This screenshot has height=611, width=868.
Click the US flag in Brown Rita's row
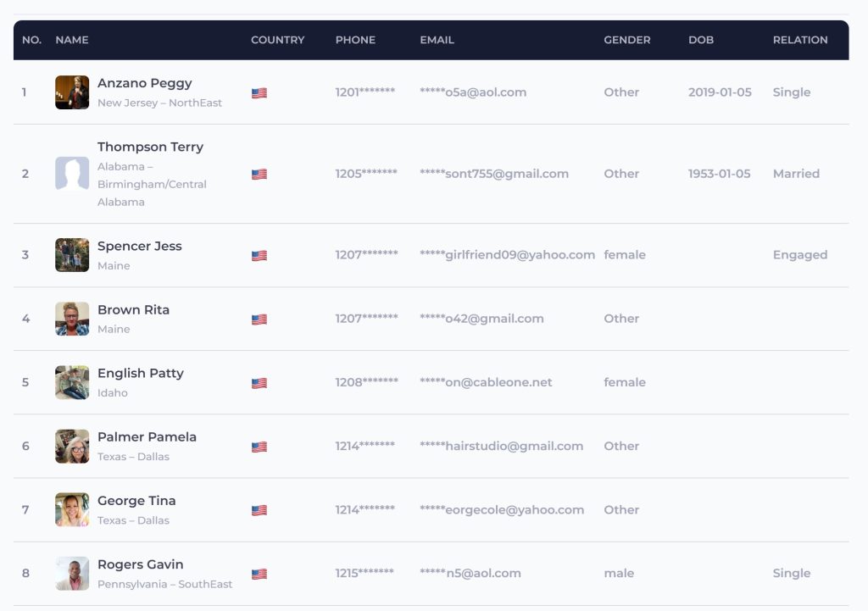tap(259, 319)
